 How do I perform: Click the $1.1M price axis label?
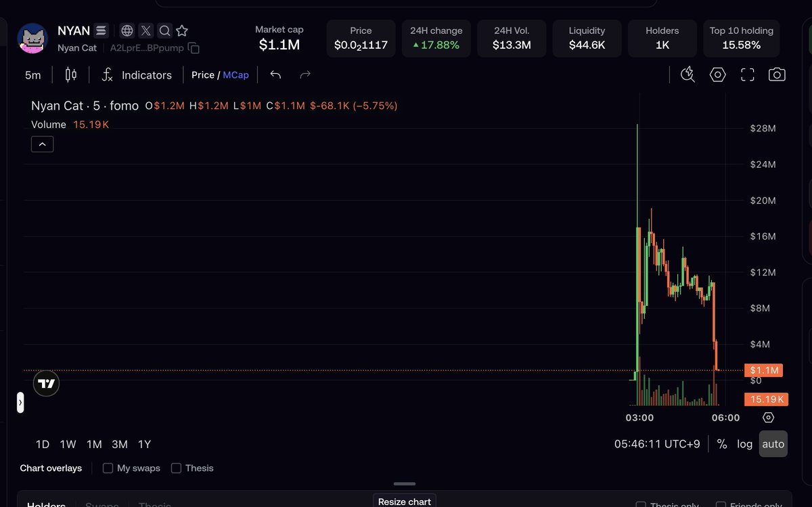coord(763,370)
